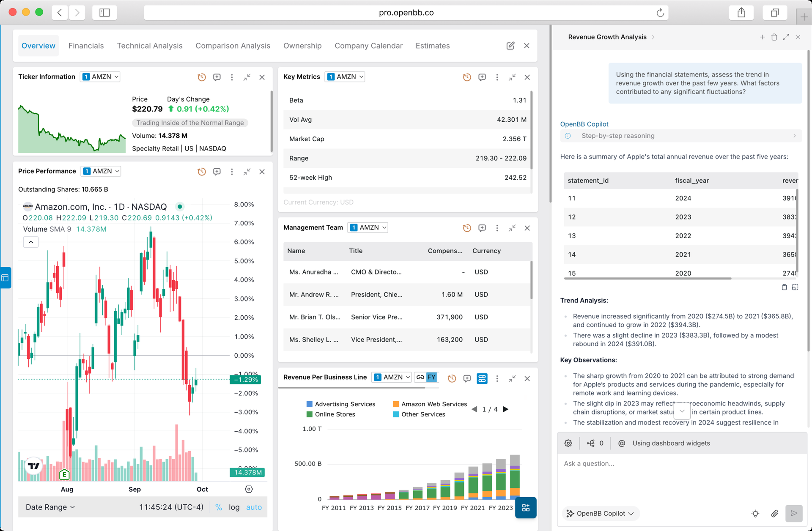812x531 pixels.
Task: Open Key Metrics AMZN ticker dropdown
Action: click(x=345, y=77)
